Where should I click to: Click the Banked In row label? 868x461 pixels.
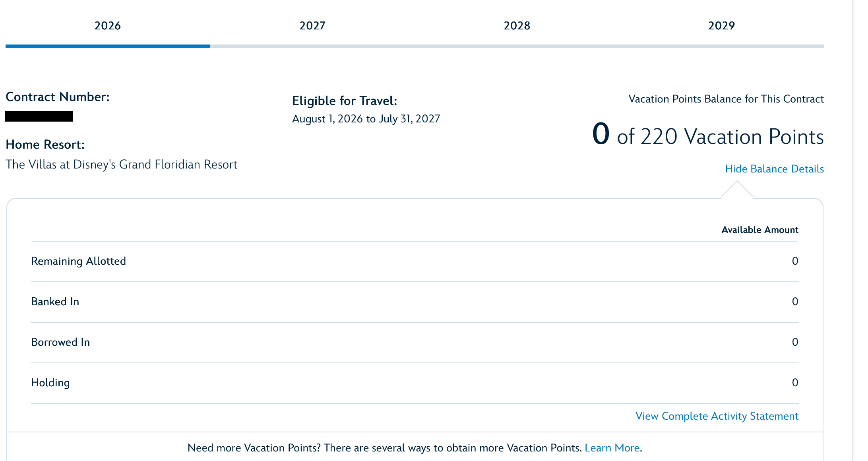[x=55, y=302]
